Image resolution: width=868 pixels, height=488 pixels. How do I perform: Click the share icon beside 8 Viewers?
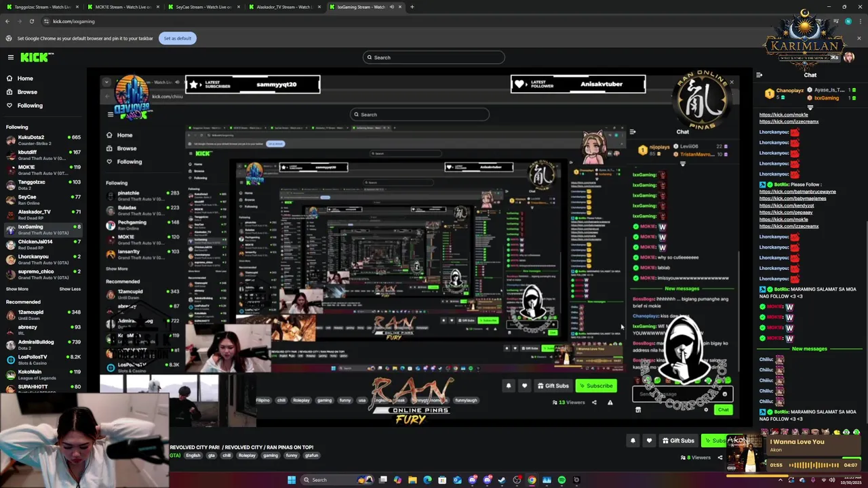(720, 457)
